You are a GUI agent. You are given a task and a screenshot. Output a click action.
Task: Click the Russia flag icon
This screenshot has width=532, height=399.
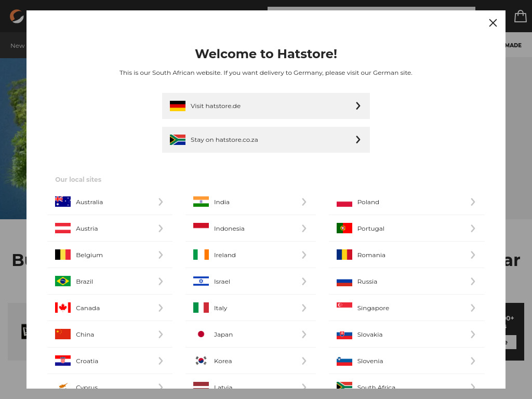coord(344,281)
